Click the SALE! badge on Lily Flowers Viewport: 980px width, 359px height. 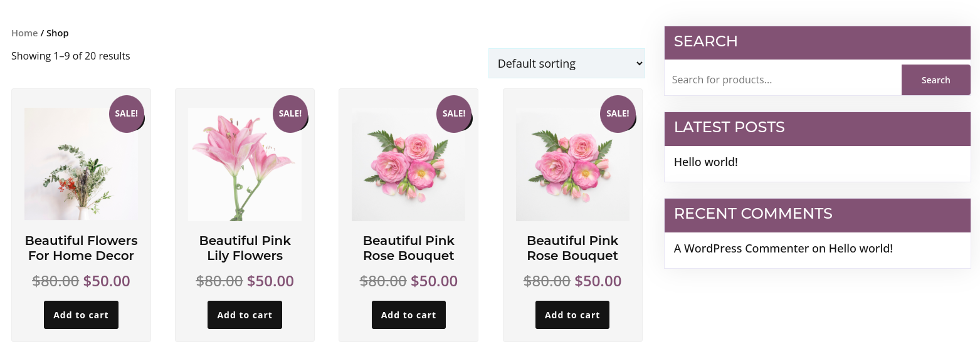(290, 113)
